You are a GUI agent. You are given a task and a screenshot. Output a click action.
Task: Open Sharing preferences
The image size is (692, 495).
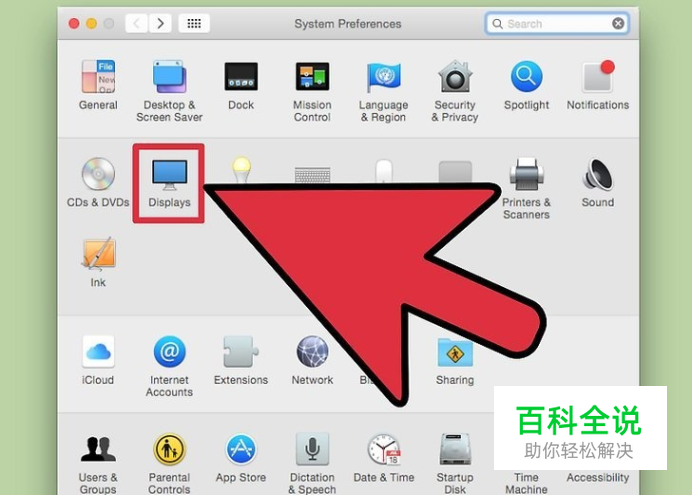point(455,362)
